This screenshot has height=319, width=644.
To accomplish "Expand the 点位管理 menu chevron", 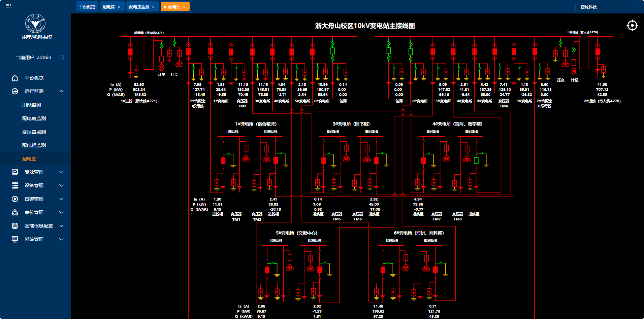I will (x=61, y=212).
